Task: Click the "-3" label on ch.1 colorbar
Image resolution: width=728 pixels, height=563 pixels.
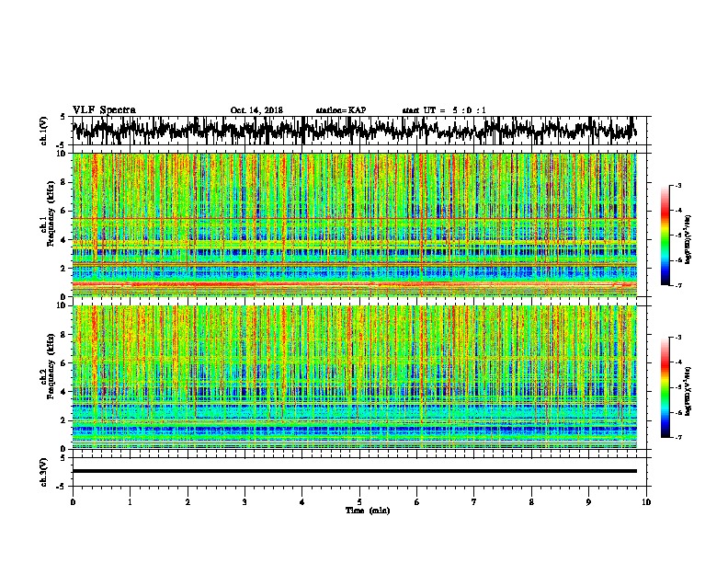Action: pos(677,186)
